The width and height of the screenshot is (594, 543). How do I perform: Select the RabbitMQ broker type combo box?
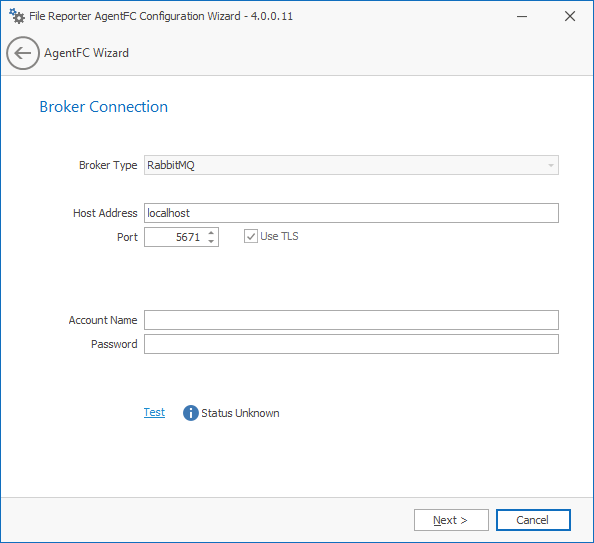[x=351, y=165]
